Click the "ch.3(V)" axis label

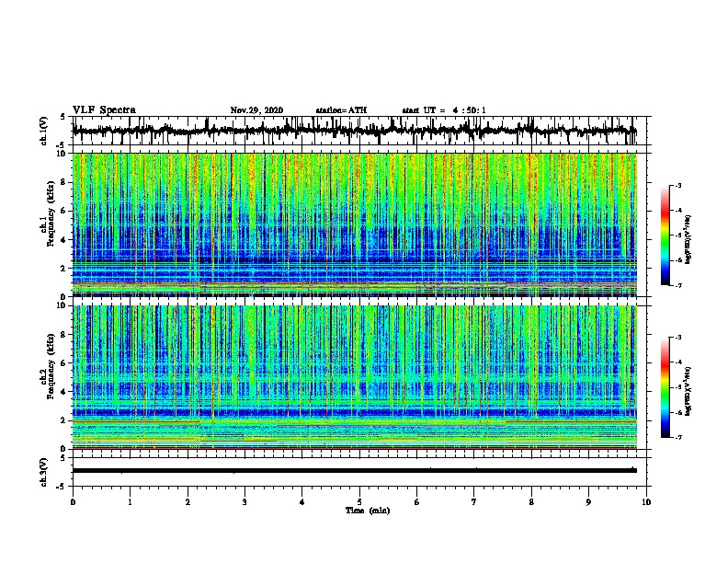(x=44, y=472)
